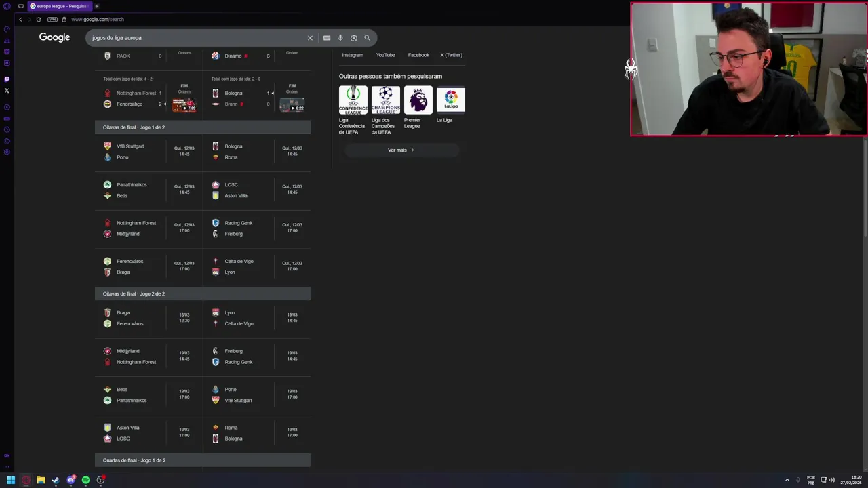This screenshot has width=868, height=488.
Task: Clear the Google search box with X
Action: point(310,38)
